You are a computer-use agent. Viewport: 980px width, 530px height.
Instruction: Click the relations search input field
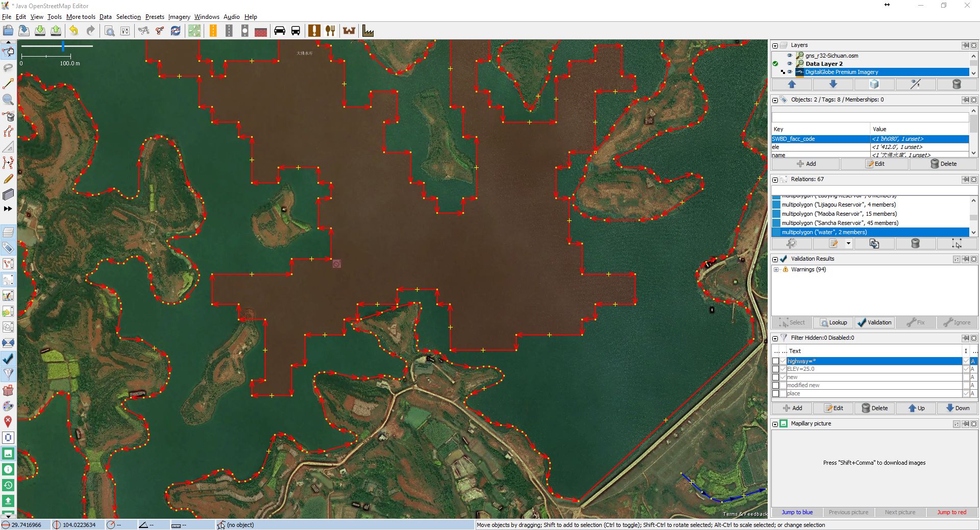[874, 190]
